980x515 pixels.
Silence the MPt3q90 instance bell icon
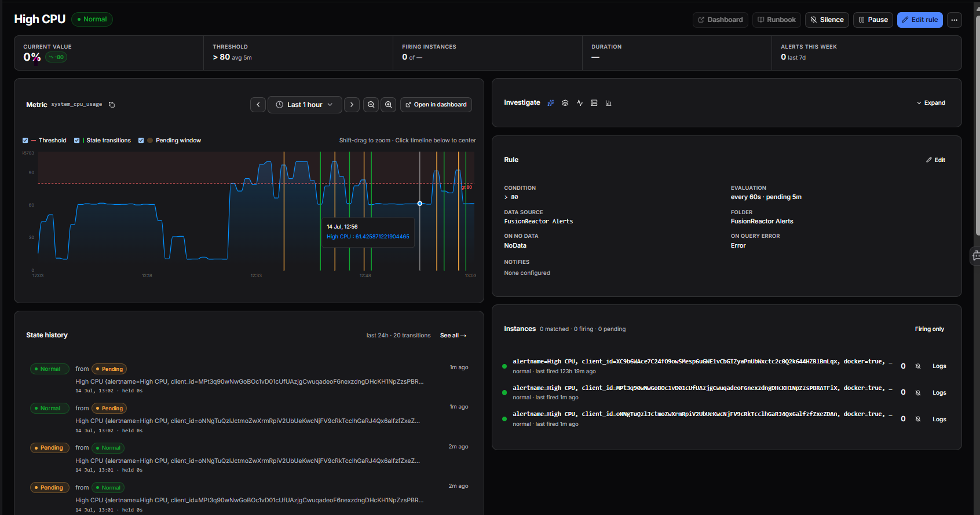pos(918,393)
